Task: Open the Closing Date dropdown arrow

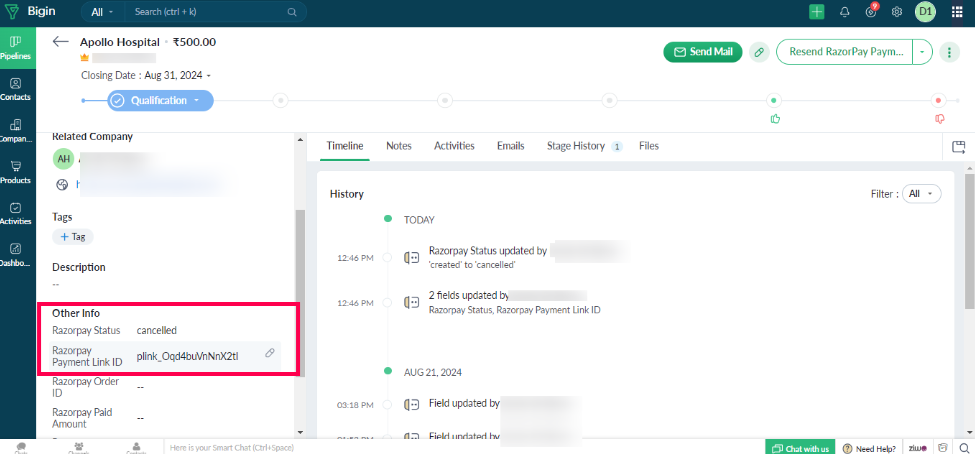Action: coord(209,76)
